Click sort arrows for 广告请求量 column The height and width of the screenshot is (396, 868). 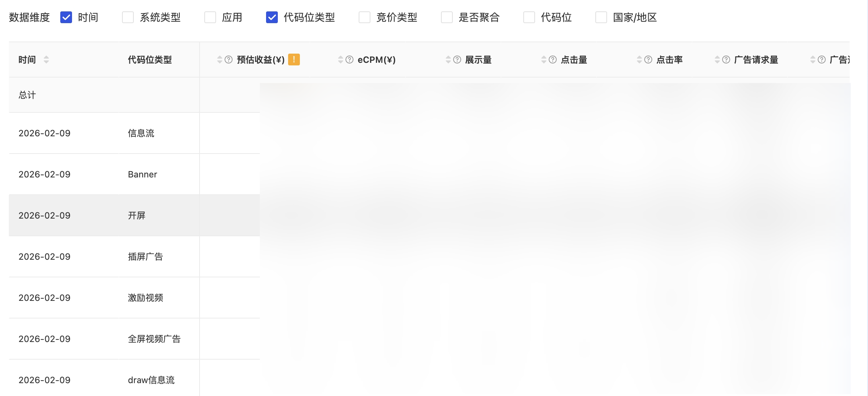tap(717, 60)
